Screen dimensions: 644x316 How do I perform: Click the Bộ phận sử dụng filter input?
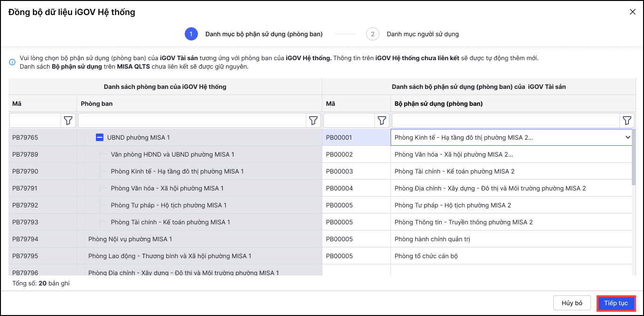point(506,121)
